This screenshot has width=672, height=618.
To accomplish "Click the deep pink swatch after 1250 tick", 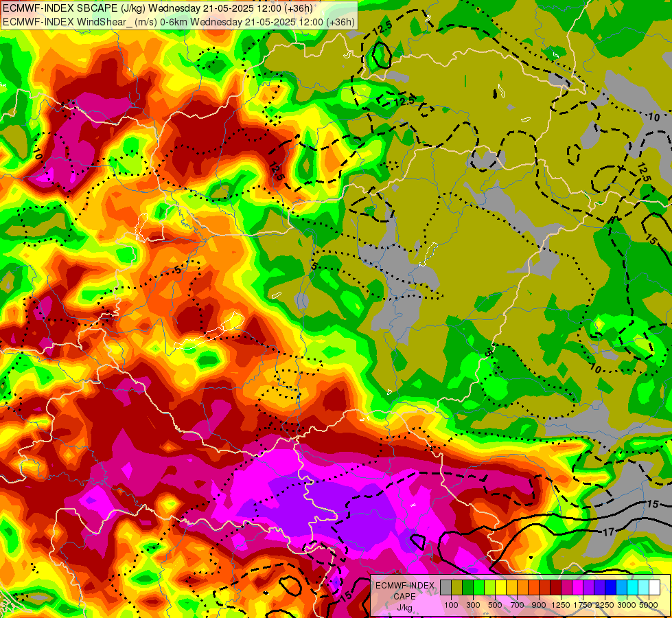I will click(x=566, y=588).
